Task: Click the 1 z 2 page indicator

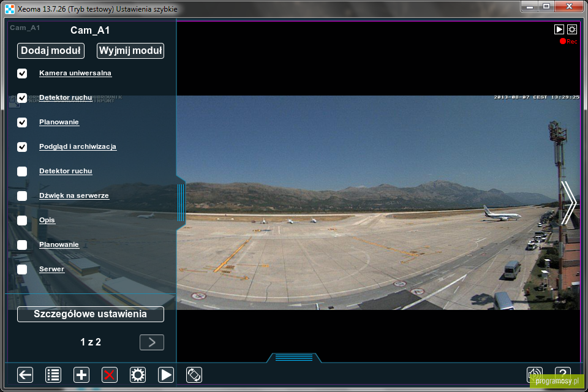Action: (91, 342)
